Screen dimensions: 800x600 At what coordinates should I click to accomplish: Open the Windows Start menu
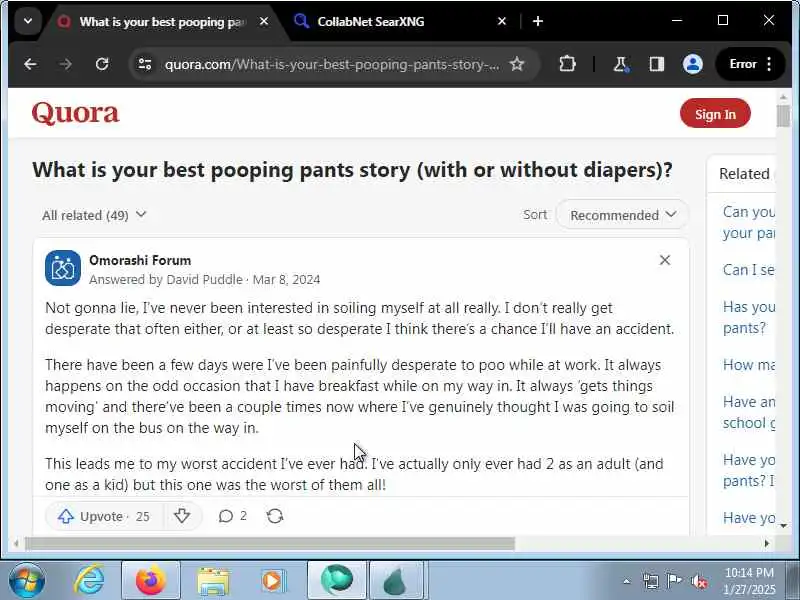(27, 581)
